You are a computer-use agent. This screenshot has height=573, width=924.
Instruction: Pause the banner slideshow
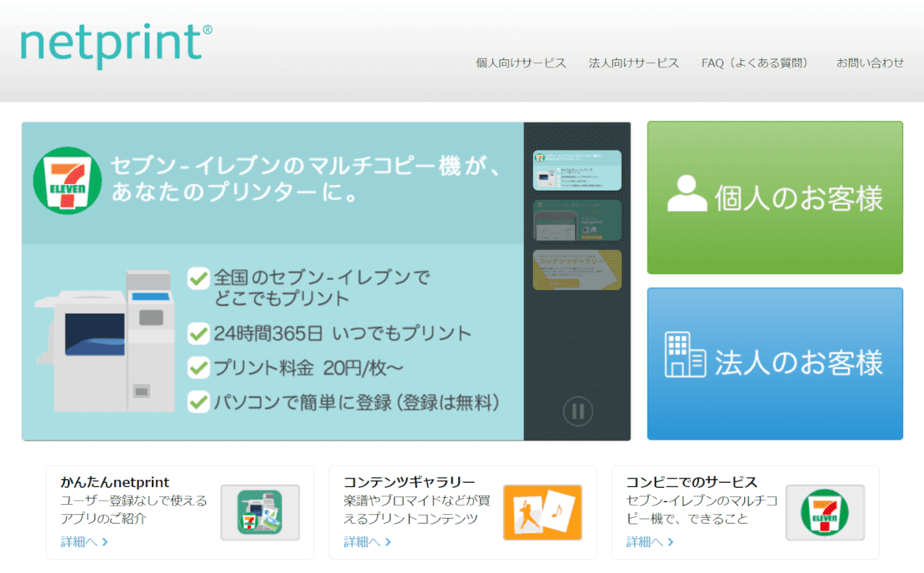tap(578, 412)
